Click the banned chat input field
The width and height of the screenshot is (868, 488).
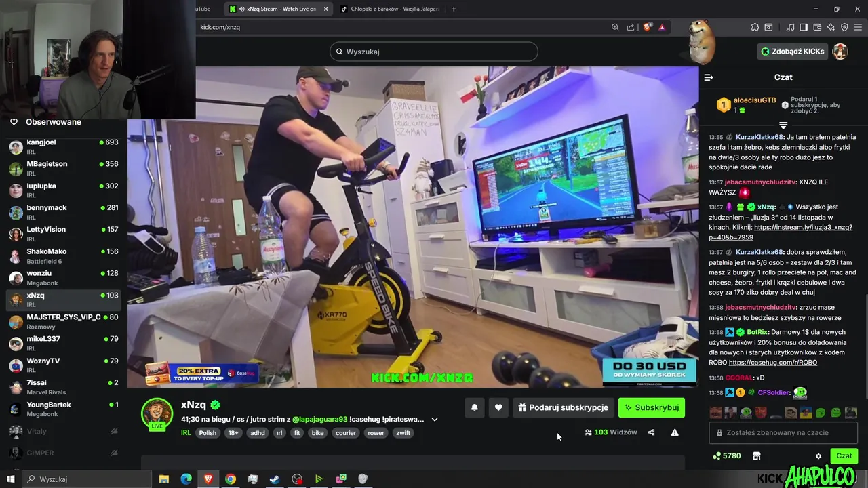coord(783,432)
